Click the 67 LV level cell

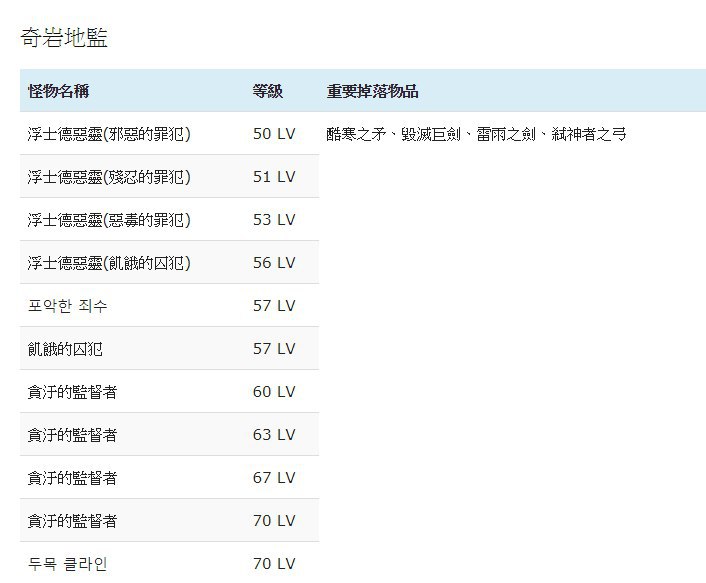274,478
